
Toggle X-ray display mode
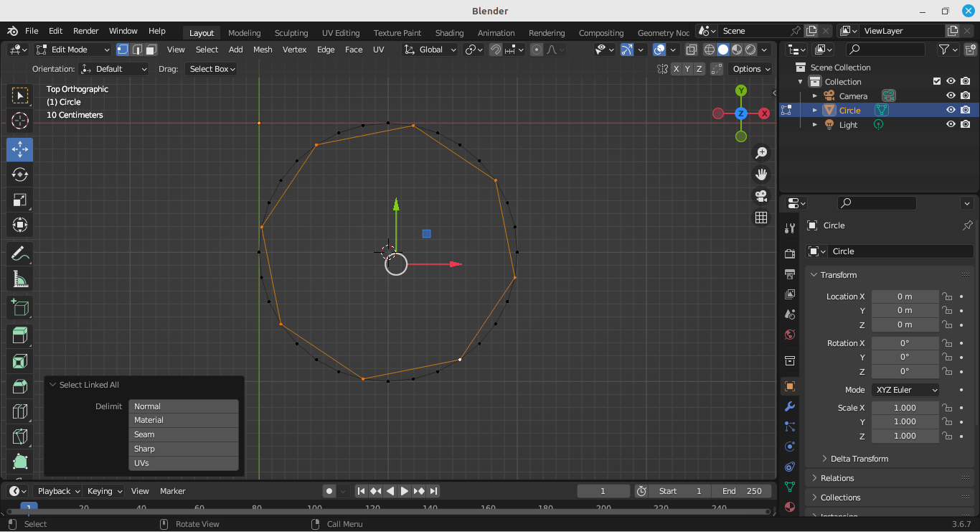coord(691,50)
